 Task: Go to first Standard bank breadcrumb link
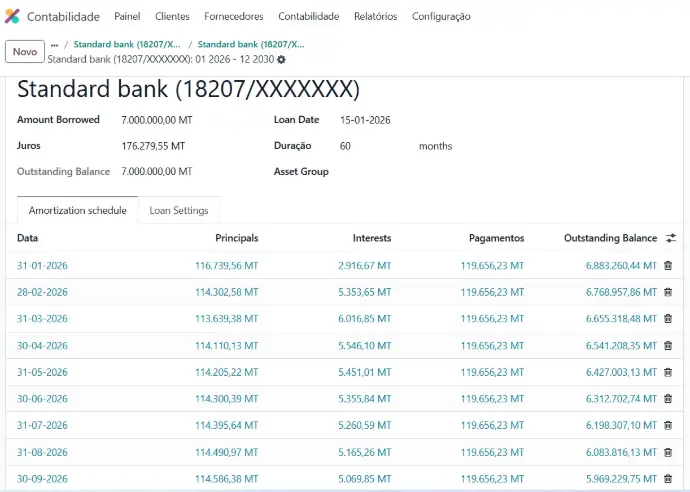(x=127, y=45)
